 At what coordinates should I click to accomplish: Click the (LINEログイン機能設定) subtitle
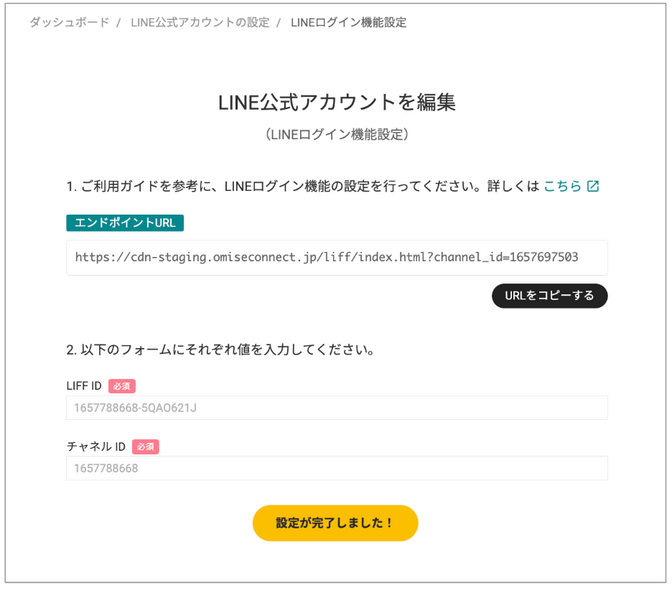[x=337, y=135]
